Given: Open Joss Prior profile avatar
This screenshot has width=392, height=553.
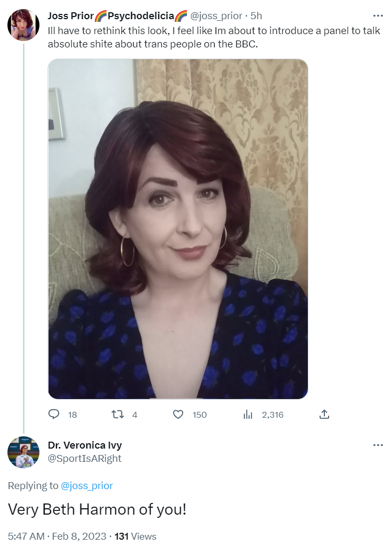Looking at the screenshot, I should tap(23, 25).
